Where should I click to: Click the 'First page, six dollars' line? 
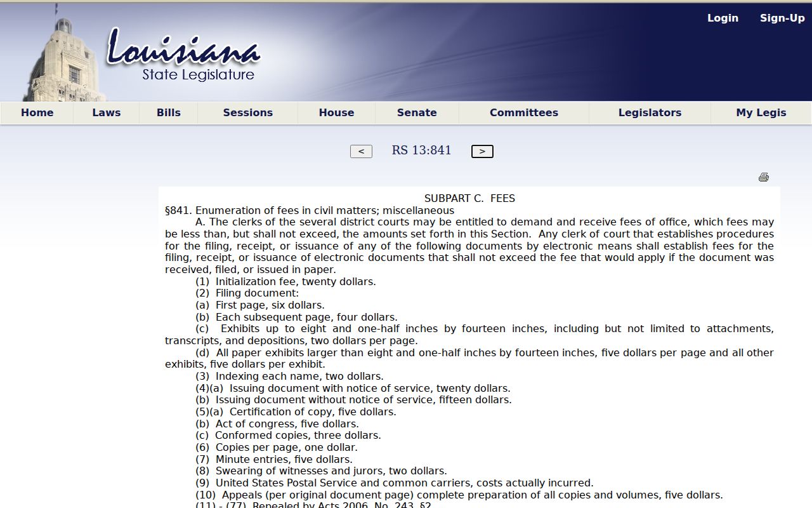260,305
